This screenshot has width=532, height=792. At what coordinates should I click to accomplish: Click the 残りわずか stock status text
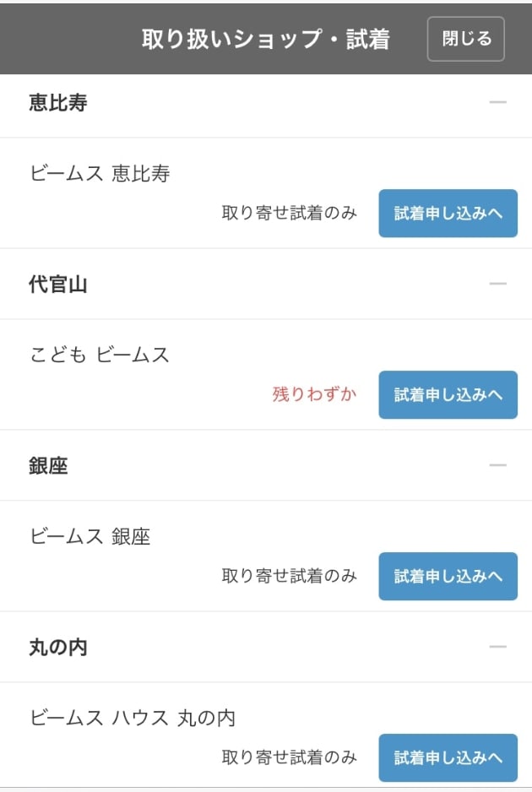coord(315,394)
